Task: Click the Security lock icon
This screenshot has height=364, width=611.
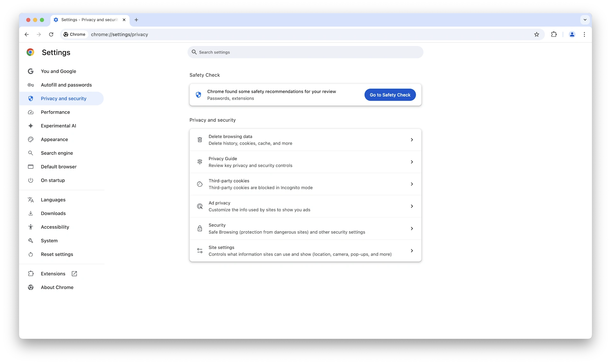Action: [x=199, y=228]
